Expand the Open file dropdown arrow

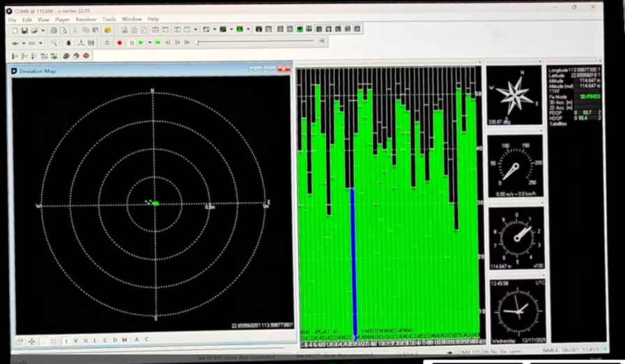point(42,30)
